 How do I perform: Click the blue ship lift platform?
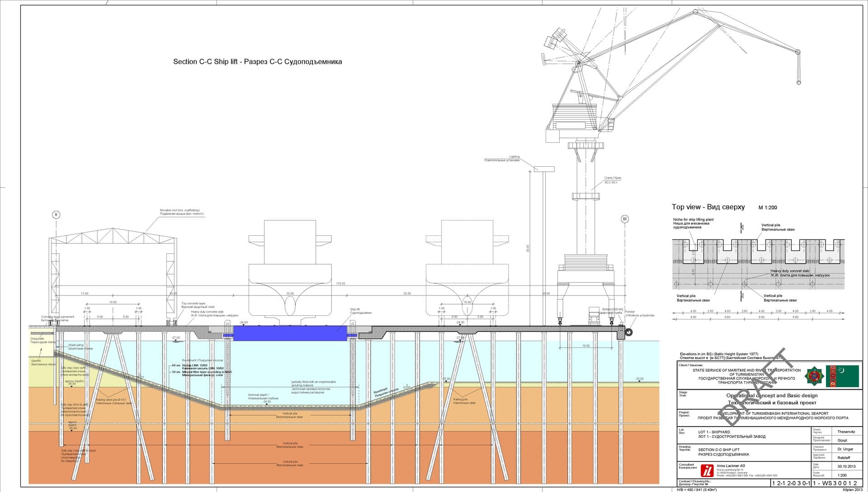click(290, 333)
